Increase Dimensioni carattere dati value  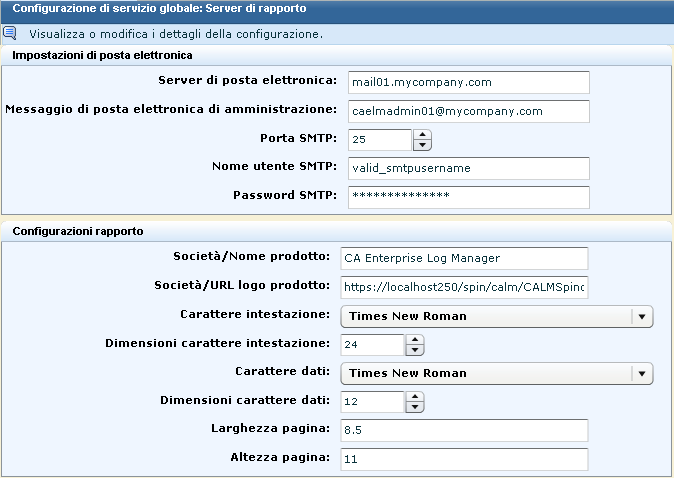tap(416, 396)
